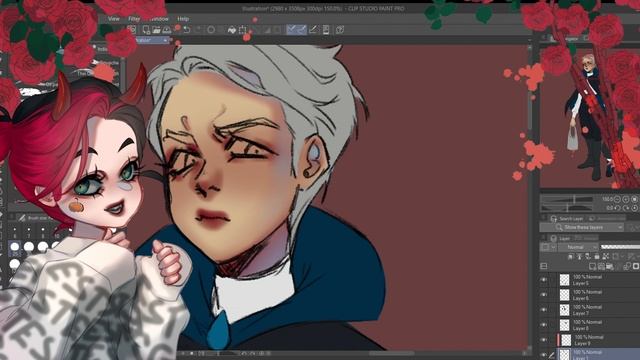Viewport: 640px width, 360px height.
Task: Hide Layer 6 using its eye icon
Action: [x=544, y=295]
